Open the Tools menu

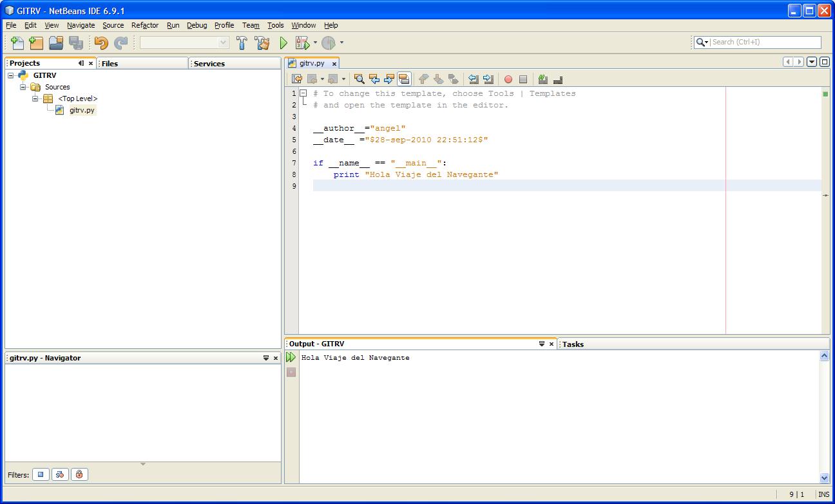276,25
